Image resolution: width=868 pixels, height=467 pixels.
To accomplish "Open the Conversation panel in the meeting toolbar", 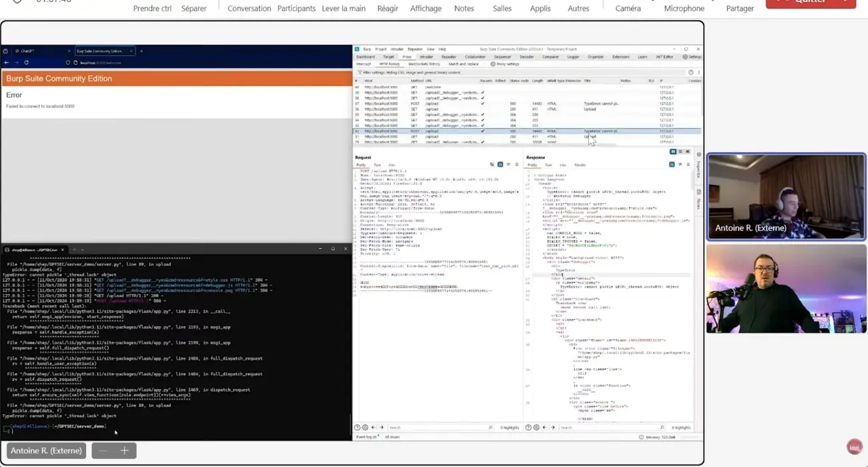I will tap(249, 9).
